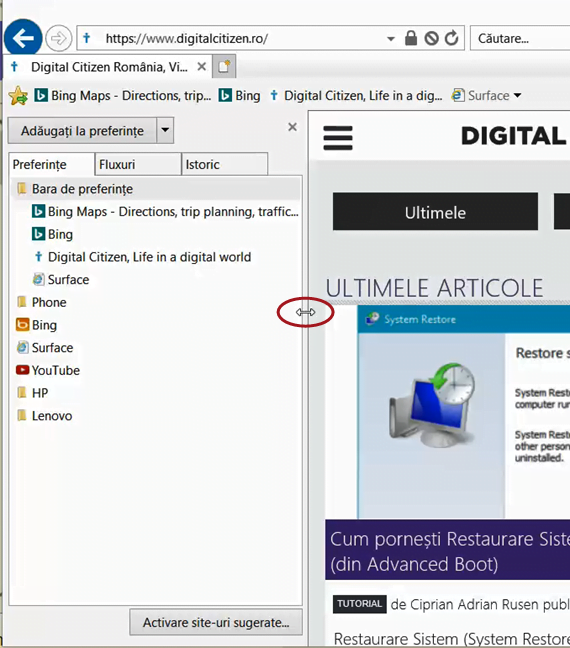The height and width of the screenshot is (648, 570).
Task: Click into the Căutare search box
Action: (x=520, y=38)
